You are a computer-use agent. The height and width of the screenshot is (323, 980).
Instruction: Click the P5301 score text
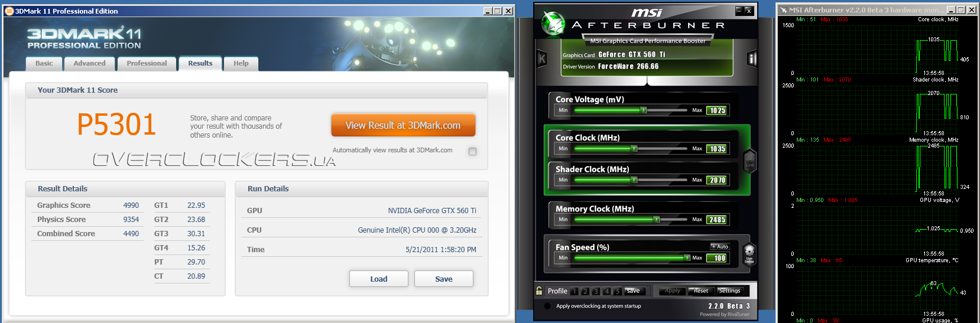click(x=117, y=125)
